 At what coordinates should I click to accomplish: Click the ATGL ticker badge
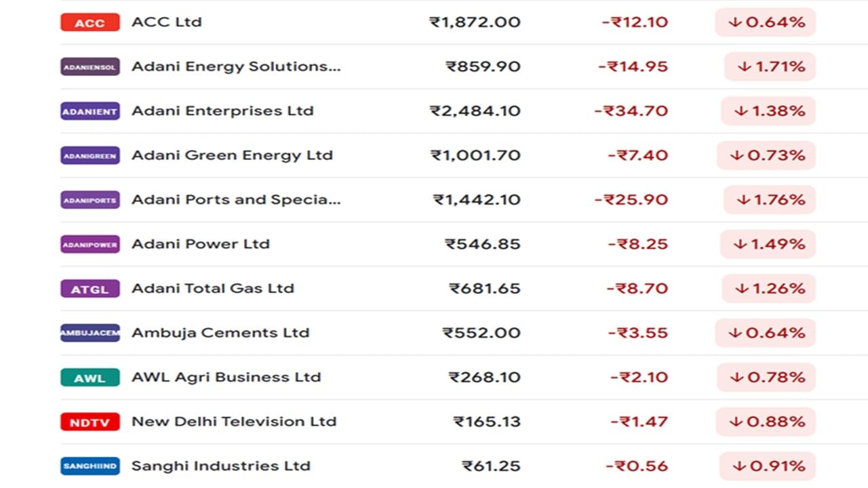90,289
